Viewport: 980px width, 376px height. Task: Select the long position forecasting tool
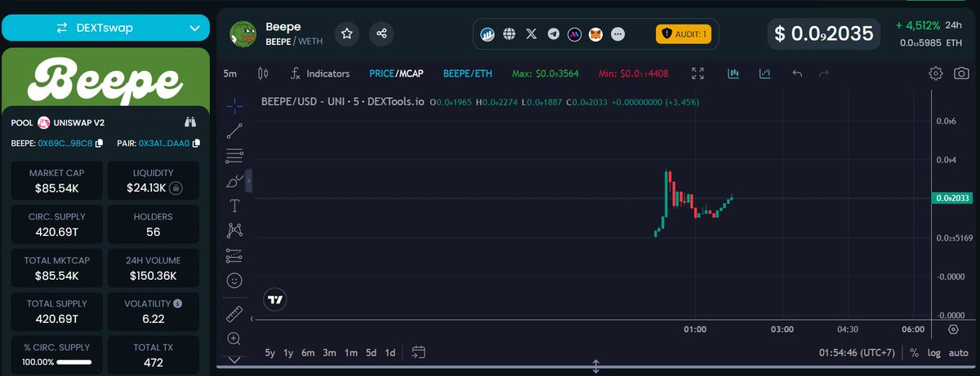234,255
